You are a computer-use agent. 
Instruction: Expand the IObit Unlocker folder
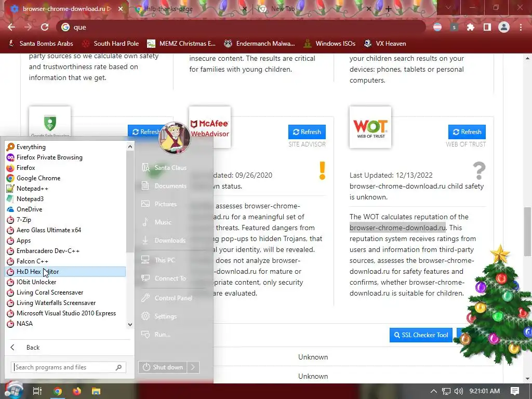point(65,282)
